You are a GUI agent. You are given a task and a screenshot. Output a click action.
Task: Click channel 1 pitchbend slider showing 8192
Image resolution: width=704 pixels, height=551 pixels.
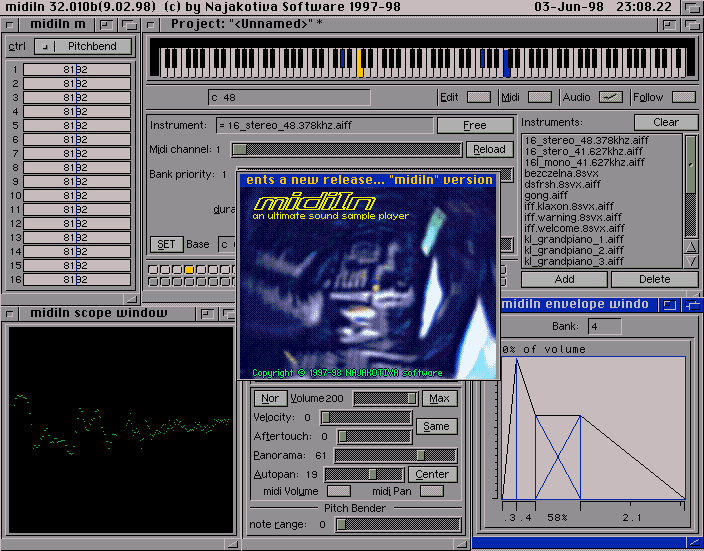tap(77, 70)
